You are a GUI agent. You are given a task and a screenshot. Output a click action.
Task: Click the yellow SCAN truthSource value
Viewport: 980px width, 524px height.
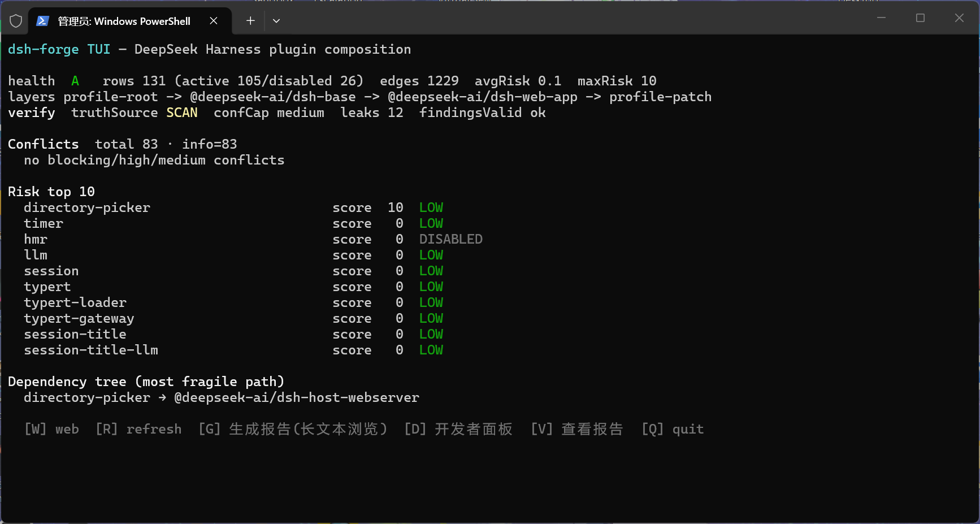pos(182,112)
